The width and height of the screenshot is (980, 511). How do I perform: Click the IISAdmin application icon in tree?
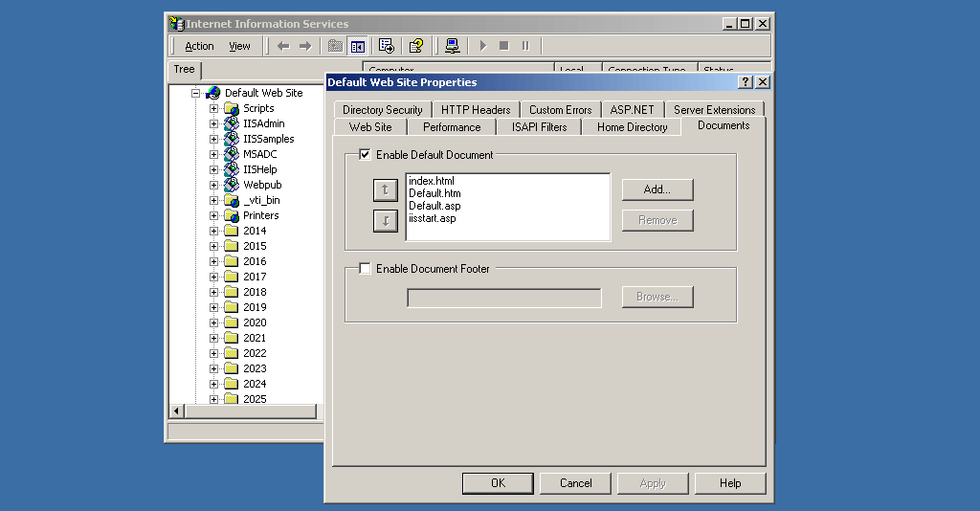[x=232, y=123]
